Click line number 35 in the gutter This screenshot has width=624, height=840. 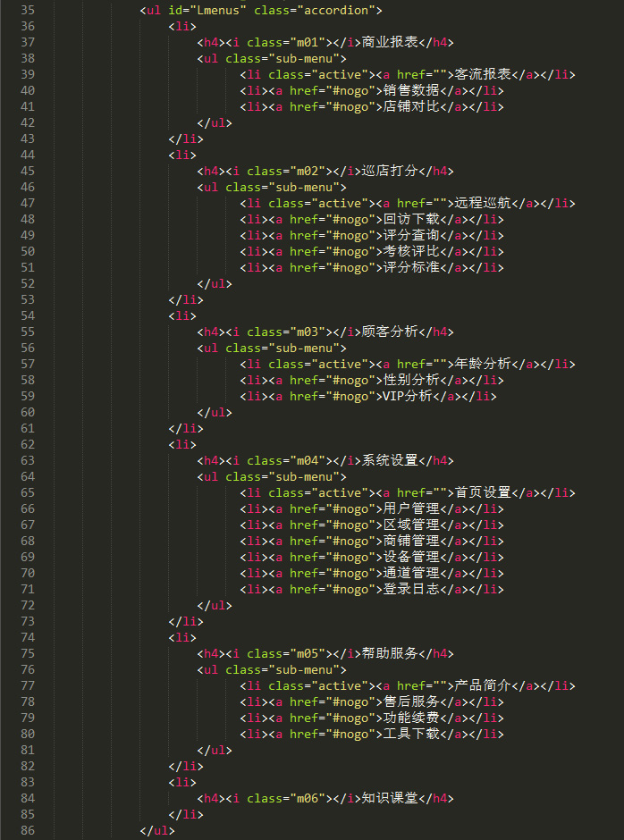26,11
